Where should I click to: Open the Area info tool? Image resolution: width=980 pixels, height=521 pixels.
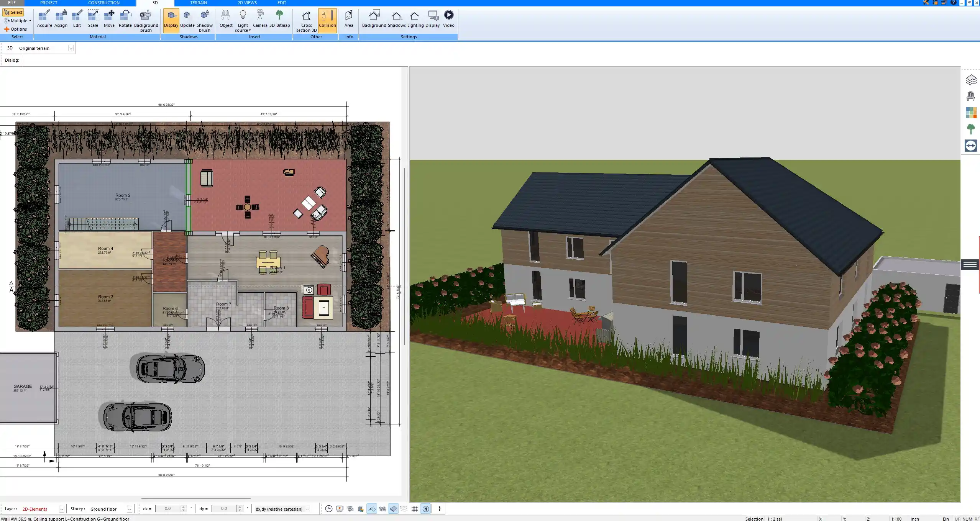click(x=349, y=19)
